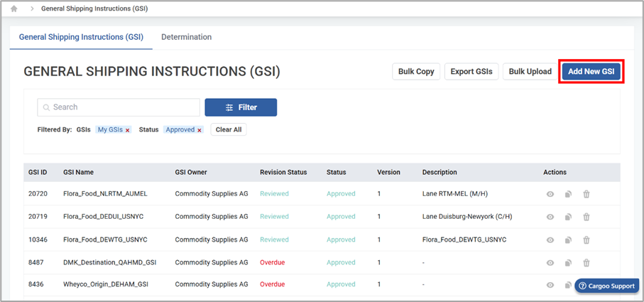Click the breadcrumb General Shipping Instructions (GSI)

pyautogui.click(x=94, y=9)
